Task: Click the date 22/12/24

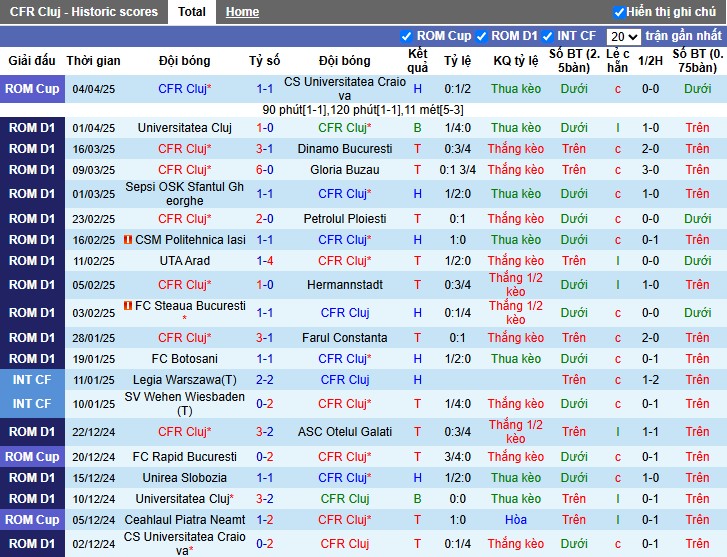Action: (93, 431)
